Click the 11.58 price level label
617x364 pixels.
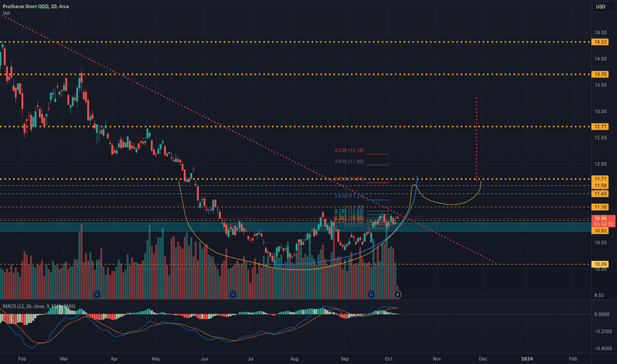[600, 186]
